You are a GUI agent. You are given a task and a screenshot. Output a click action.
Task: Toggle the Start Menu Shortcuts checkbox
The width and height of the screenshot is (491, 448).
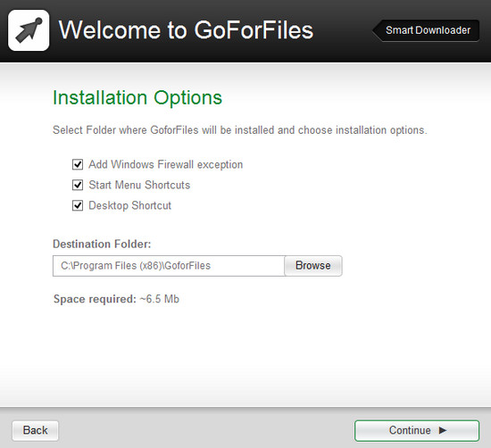tap(78, 185)
